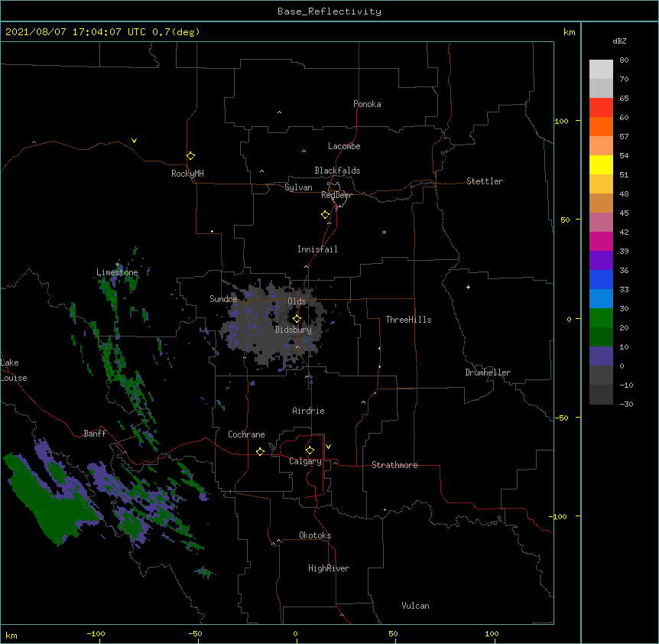Click the ThreeHills label
659x644 pixels.
coord(408,320)
